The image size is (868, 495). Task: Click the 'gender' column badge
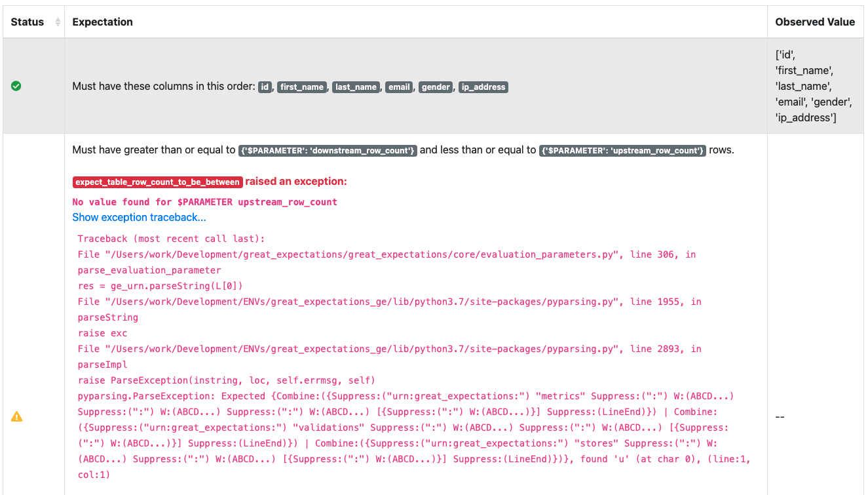point(436,87)
